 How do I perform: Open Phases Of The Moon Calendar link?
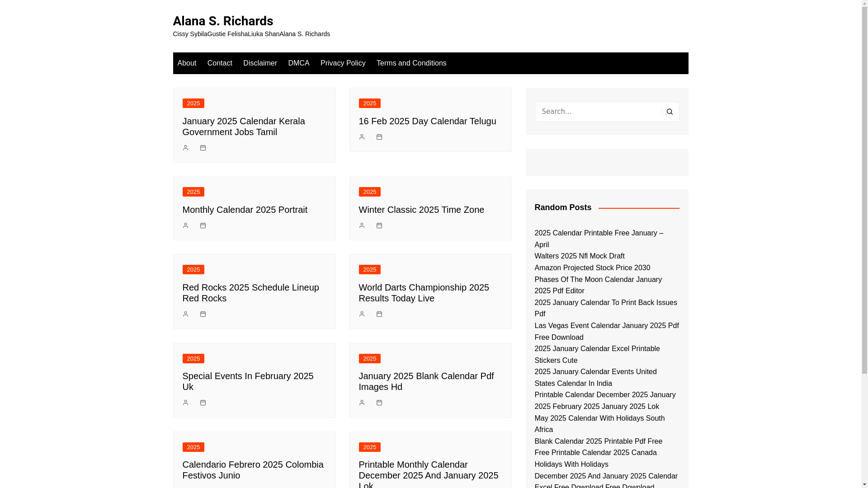[598, 285]
